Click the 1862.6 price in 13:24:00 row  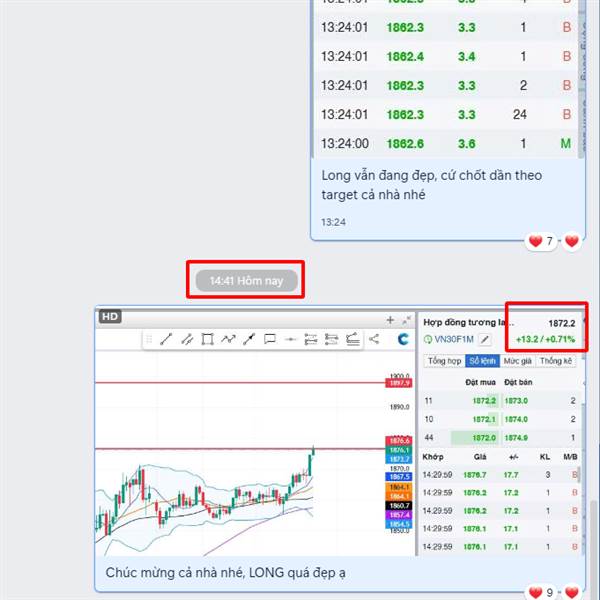pos(405,143)
